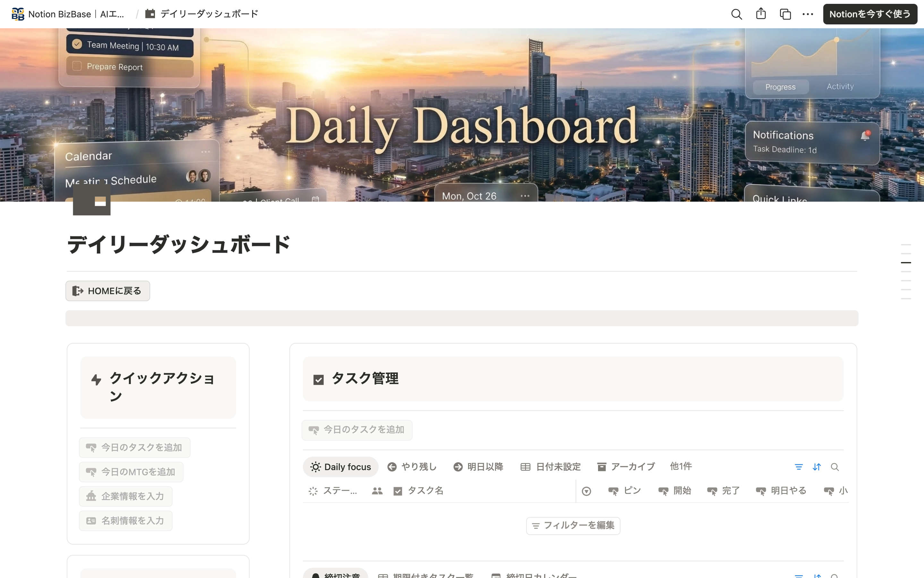Click the page icon below cover image

(x=92, y=197)
